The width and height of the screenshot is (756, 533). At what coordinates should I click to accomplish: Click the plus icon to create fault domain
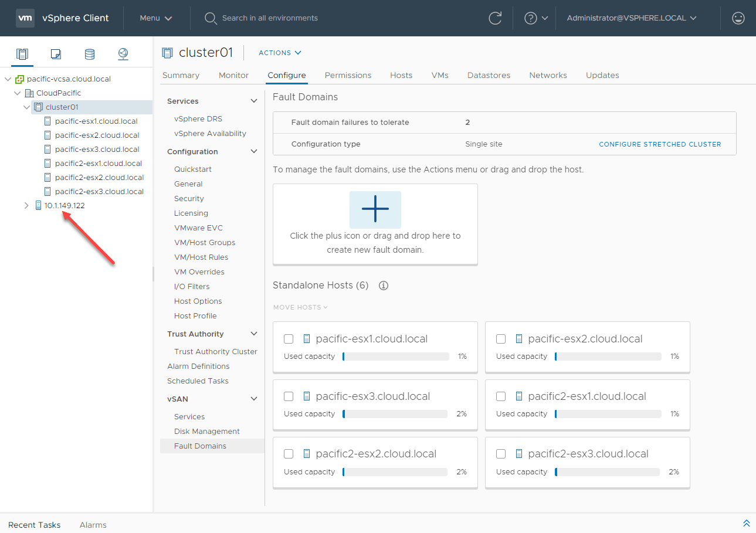pyautogui.click(x=375, y=209)
